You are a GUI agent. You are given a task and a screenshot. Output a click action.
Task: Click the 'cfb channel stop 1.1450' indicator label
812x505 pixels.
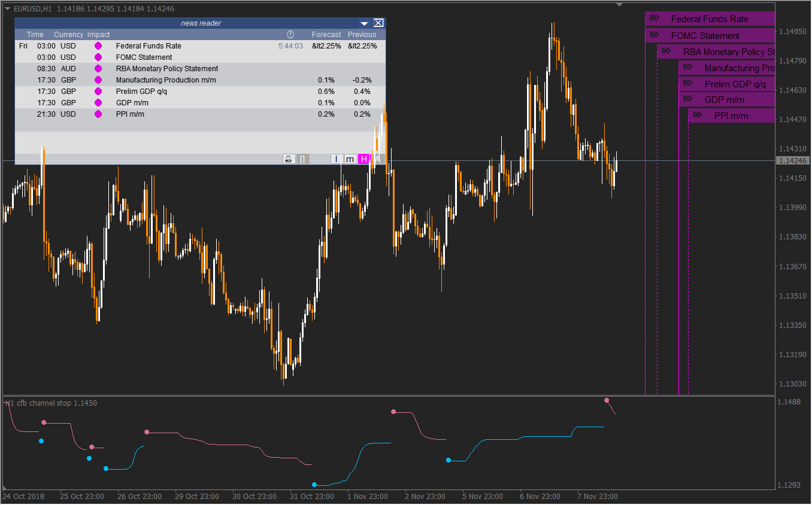coord(57,403)
